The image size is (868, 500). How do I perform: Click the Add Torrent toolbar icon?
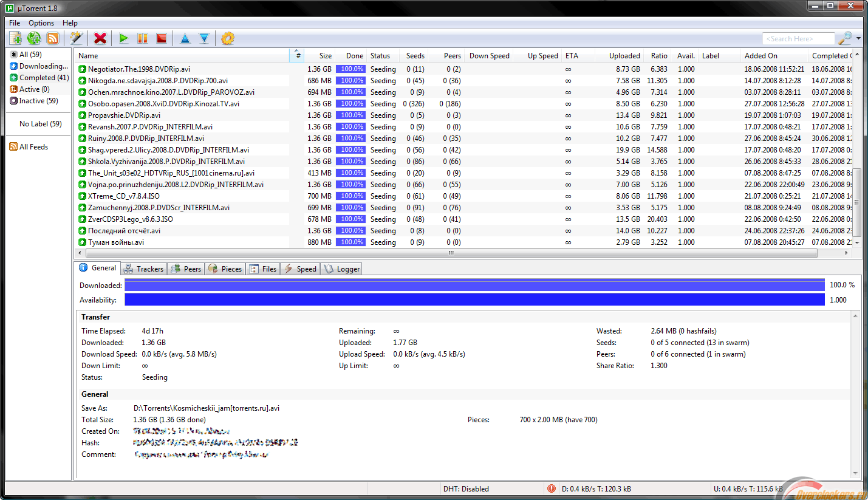(15, 38)
